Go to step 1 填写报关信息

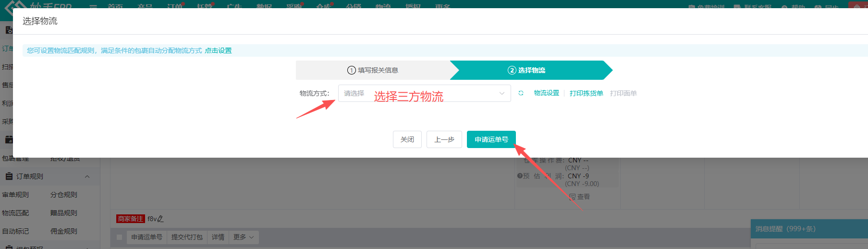tap(373, 70)
